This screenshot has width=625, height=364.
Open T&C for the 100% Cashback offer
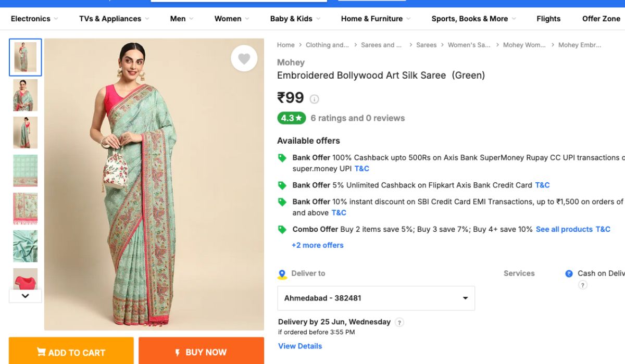(x=362, y=169)
